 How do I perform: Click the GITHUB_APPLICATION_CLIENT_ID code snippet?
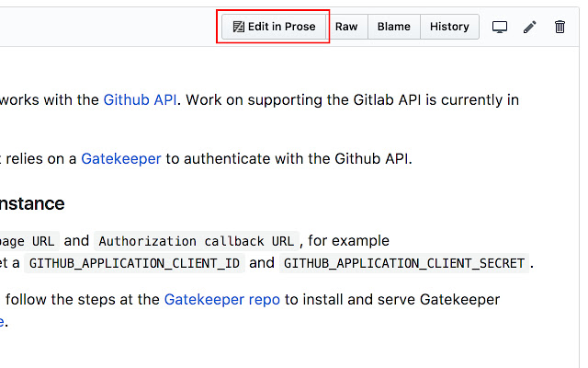135,263
